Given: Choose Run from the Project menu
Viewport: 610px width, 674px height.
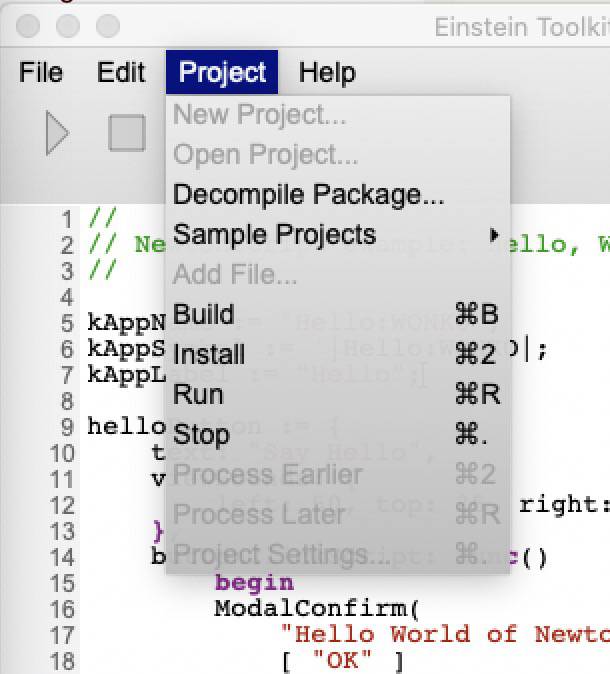Looking at the screenshot, I should click(198, 394).
